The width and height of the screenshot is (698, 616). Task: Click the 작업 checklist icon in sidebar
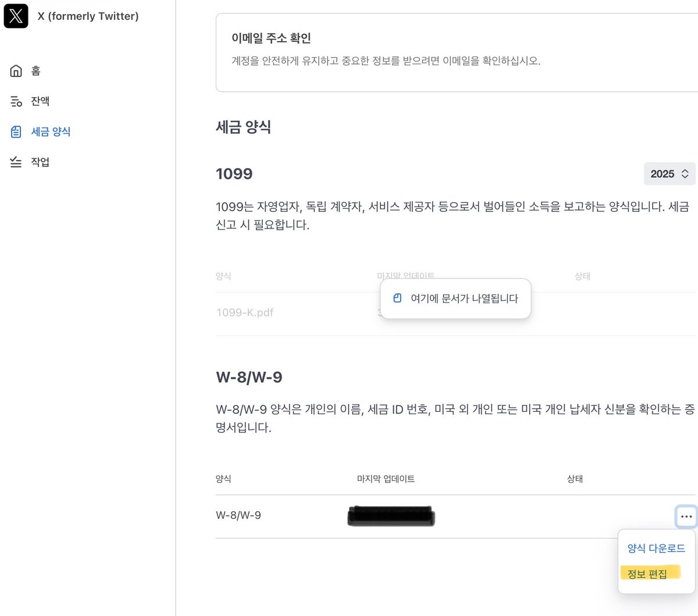(16, 162)
